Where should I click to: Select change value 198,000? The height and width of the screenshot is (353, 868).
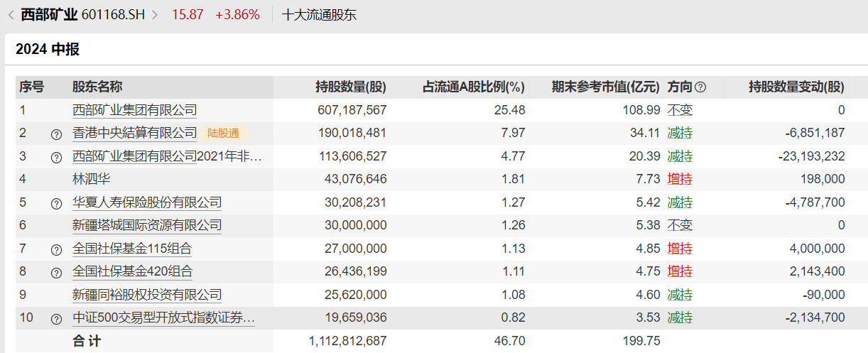click(x=823, y=179)
